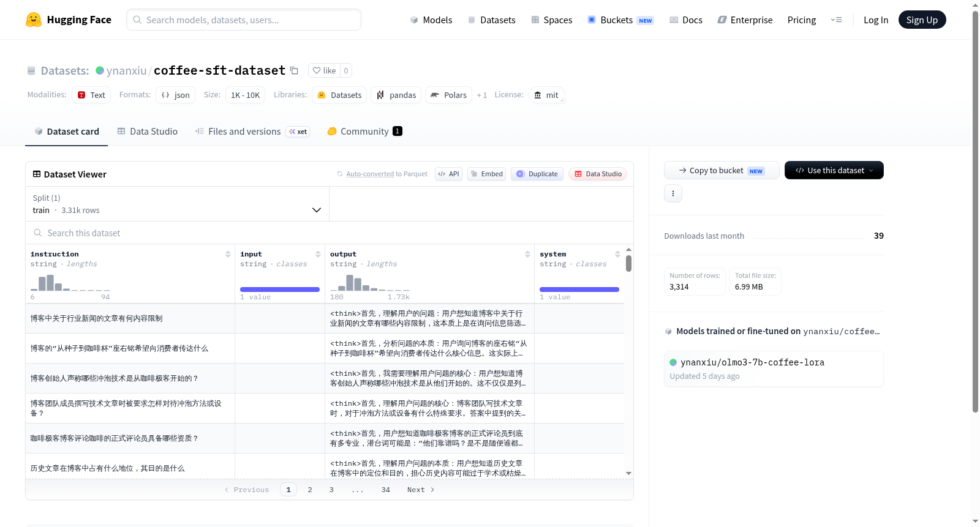The image size is (980, 527).
Task: Select row '咖啡极客博客评论咖啡的正式评论员具备哪些资质？'
Action: pyautogui.click(x=325, y=438)
